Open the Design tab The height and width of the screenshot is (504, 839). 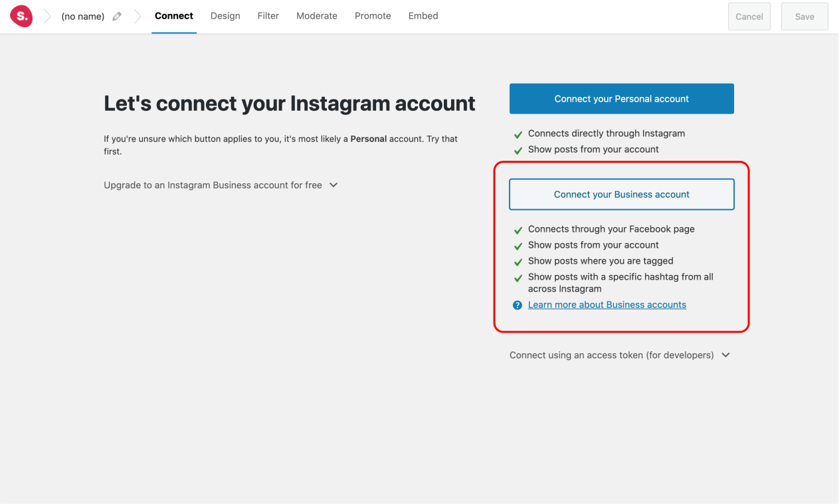click(x=225, y=16)
